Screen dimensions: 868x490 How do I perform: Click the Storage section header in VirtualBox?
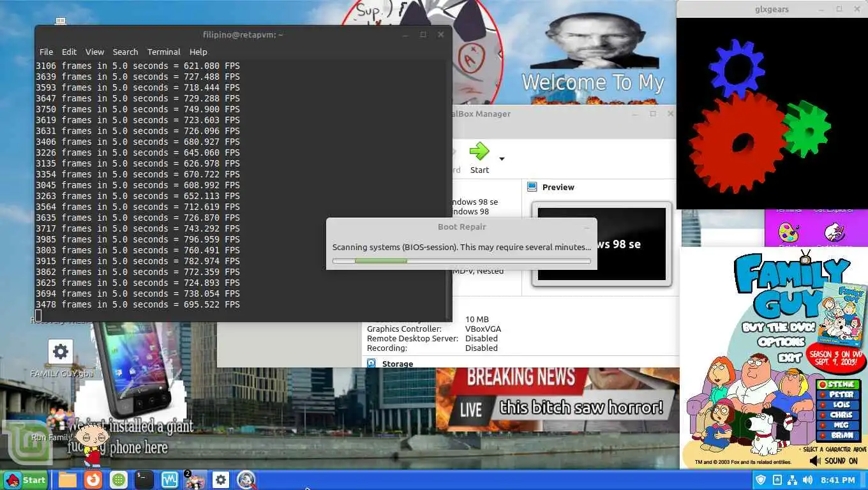pyautogui.click(x=397, y=364)
